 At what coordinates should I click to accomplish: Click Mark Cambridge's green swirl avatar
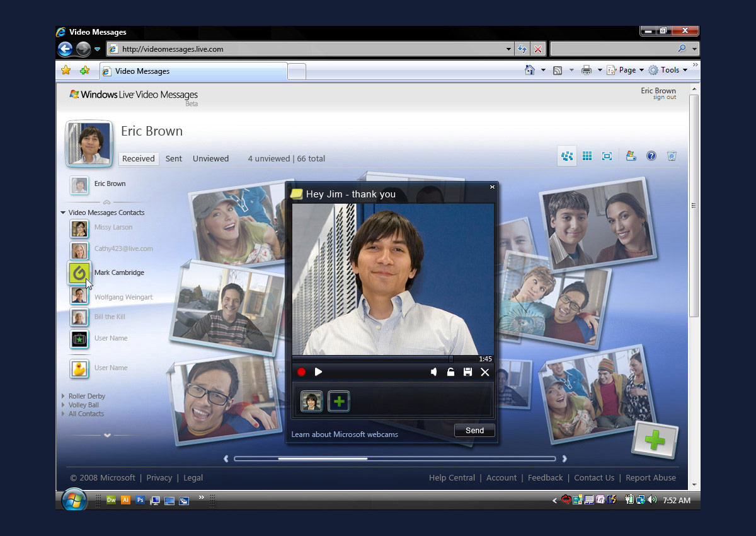(x=79, y=273)
